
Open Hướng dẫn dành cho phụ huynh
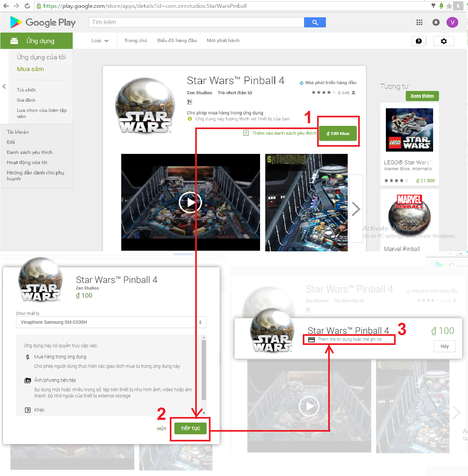[x=36, y=175]
